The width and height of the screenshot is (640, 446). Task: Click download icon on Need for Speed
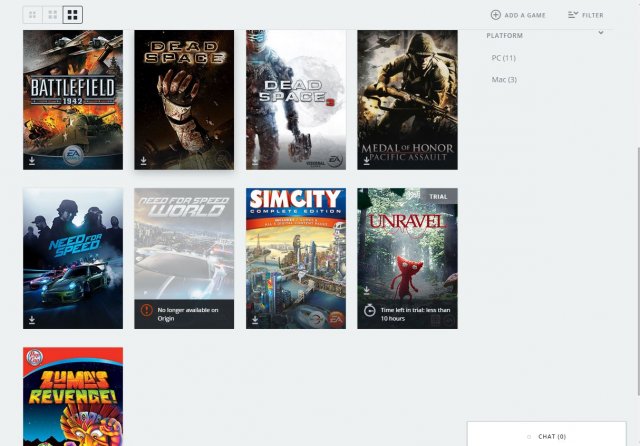pyautogui.click(x=32, y=320)
